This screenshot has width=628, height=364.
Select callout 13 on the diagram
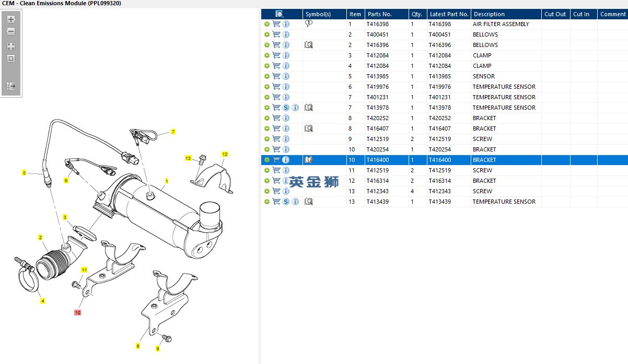[188, 158]
